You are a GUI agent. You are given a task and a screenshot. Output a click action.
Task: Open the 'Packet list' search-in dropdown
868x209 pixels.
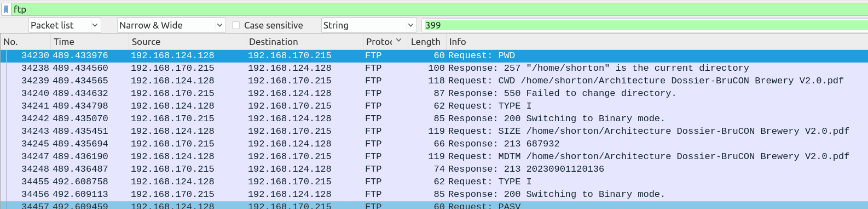[x=65, y=25]
